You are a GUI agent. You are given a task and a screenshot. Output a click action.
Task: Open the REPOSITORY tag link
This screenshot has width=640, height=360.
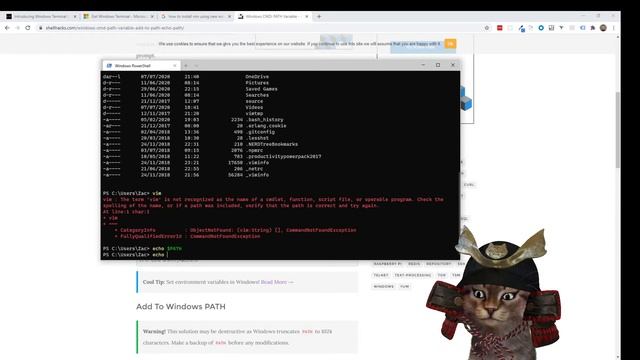439,264
